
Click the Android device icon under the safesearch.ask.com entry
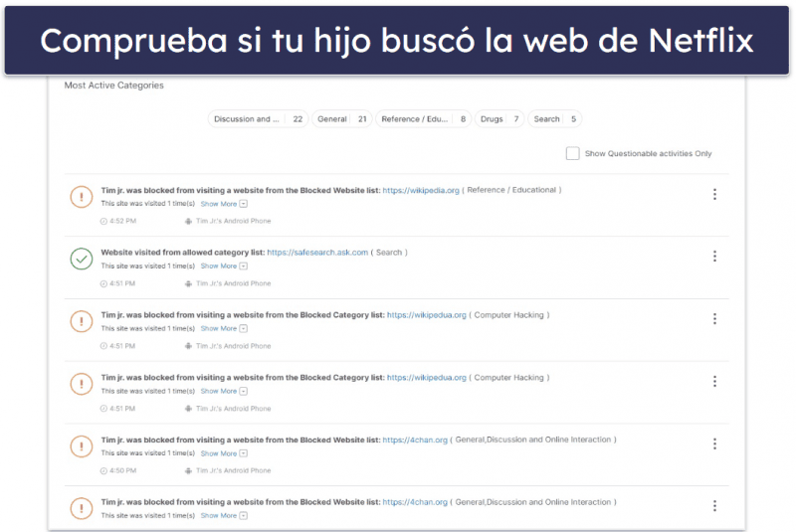point(188,284)
